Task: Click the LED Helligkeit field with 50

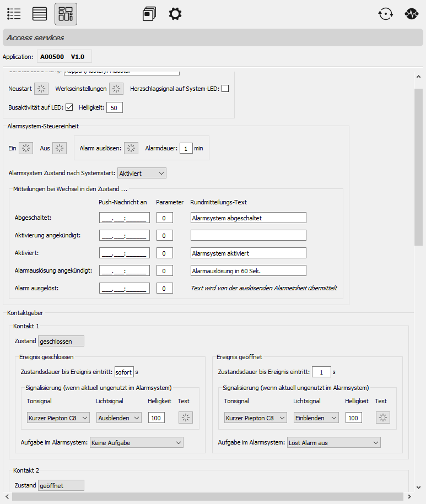Action: [115, 107]
